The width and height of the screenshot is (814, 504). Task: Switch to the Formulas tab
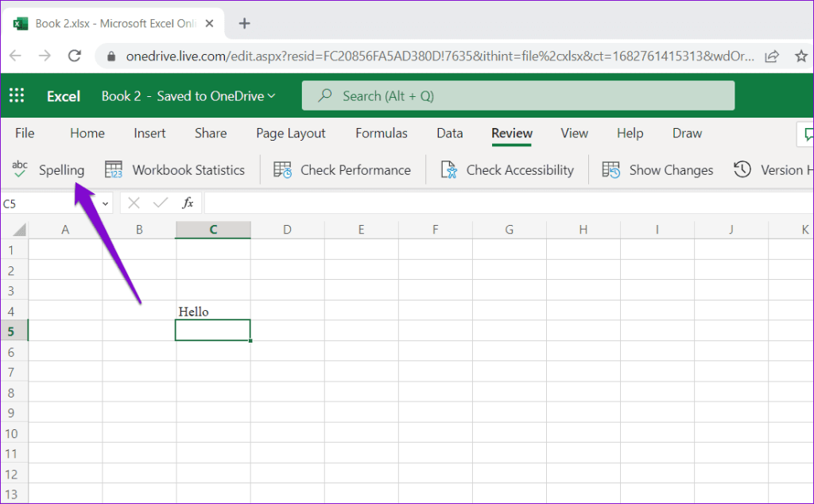point(381,133)
